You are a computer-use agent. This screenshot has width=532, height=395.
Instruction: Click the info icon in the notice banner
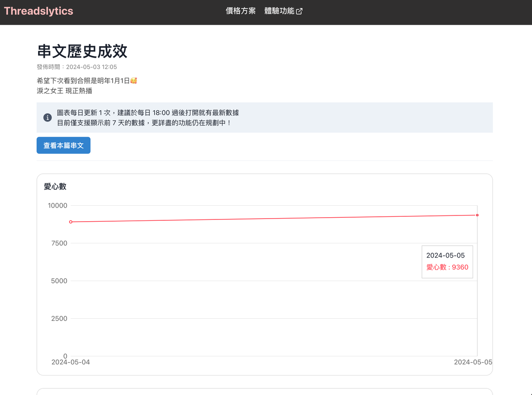(47, 117)
